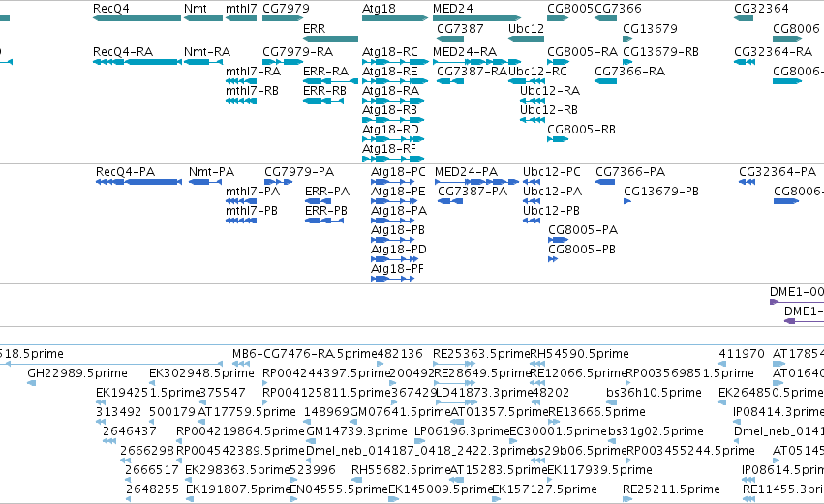This screenshot has height=504, width=824.
Task: Click the Nmt-PA protein label
Action: (x=211, y=172)
